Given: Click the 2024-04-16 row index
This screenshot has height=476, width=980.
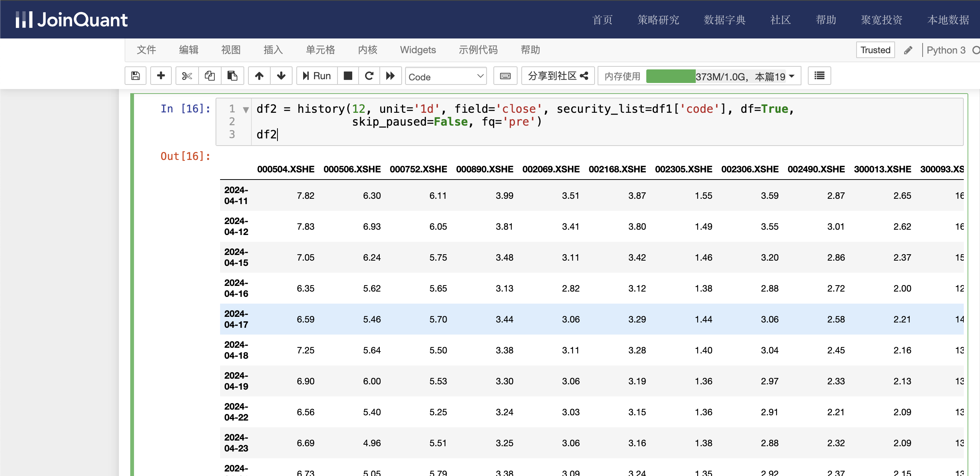Looking at the screenshot, I should click(x=236, y=288).
